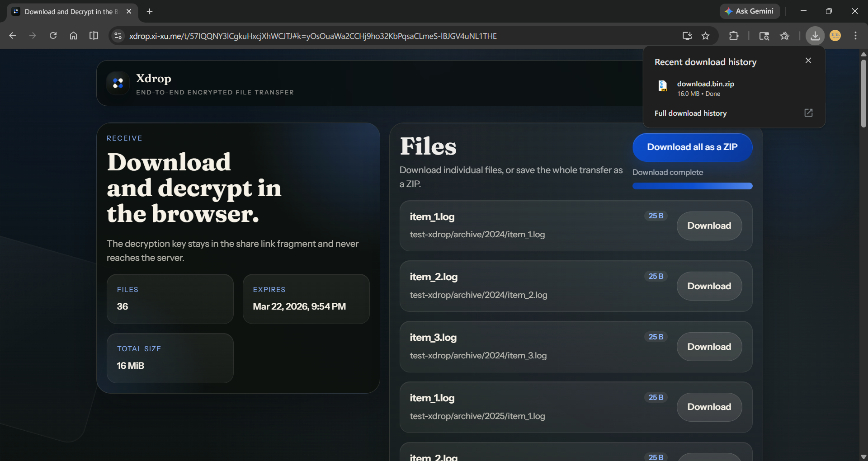This screenshot has height=461, width=868.
Task: Click expiry date 'Mar 22, 2026, 9:54 PM'
Action: point(299,306)
